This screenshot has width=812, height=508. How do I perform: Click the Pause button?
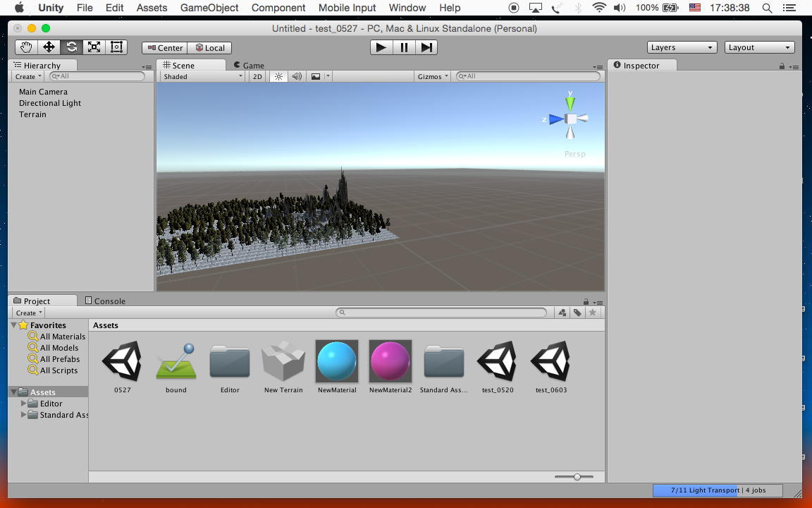coord(404,47)
